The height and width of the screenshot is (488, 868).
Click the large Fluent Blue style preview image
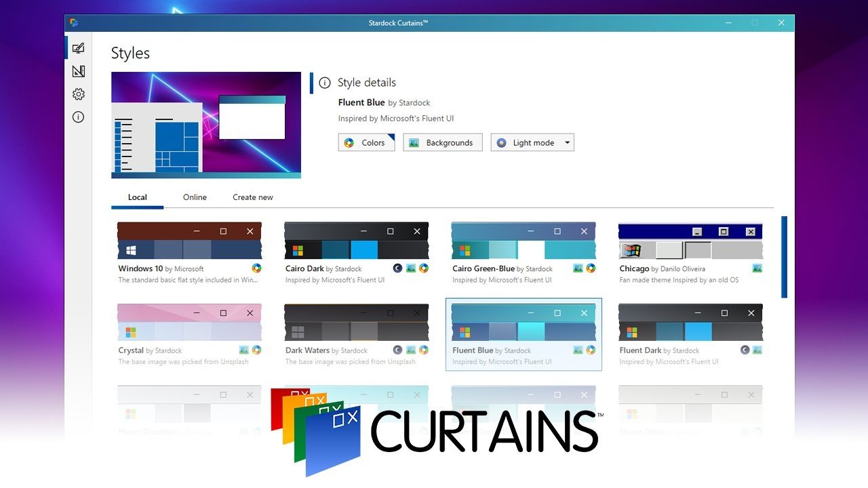(x=206, y=125)
